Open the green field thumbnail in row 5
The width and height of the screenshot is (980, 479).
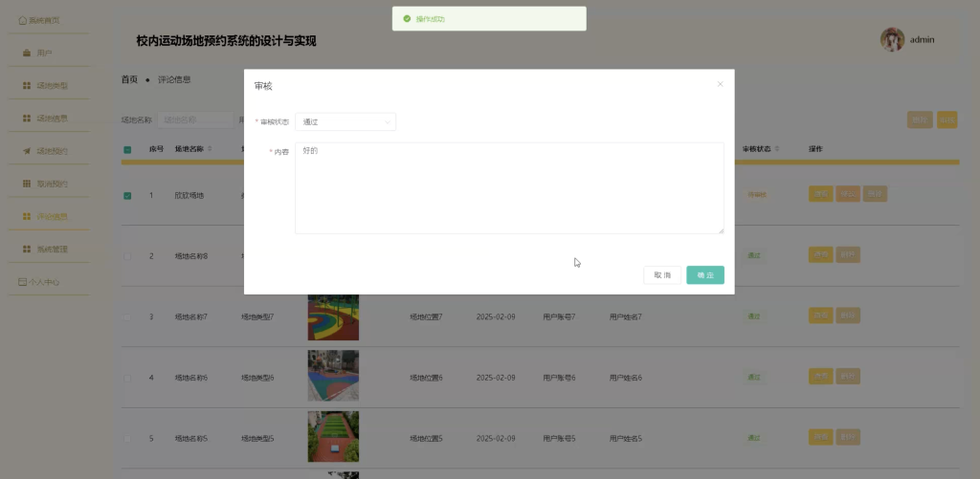pos(333,437)
